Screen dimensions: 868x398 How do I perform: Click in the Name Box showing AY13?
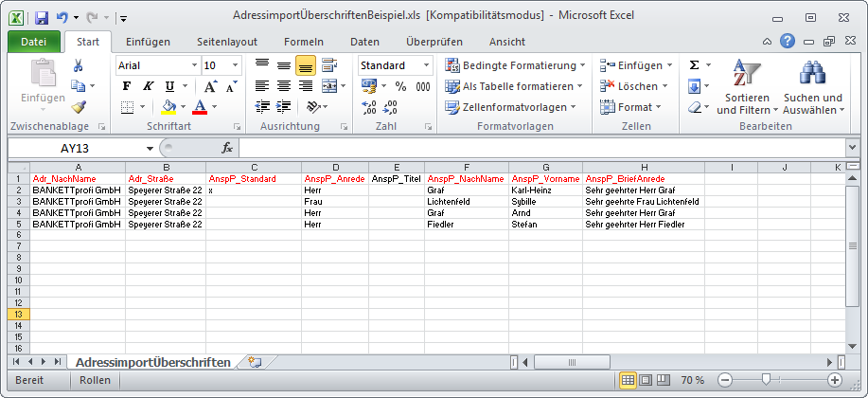pyautogui.click(x=76, y=149)
